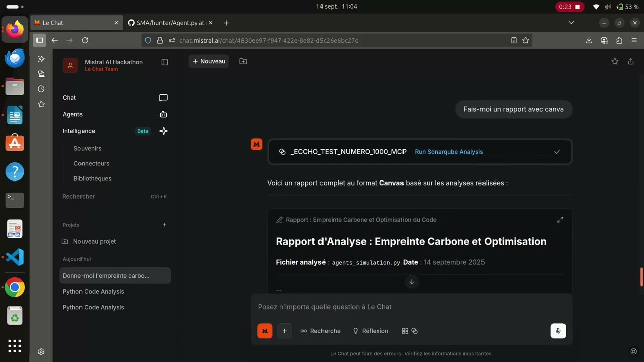Open Google Chrome from the dock
The image size is (644, 362).
(15, 287)
